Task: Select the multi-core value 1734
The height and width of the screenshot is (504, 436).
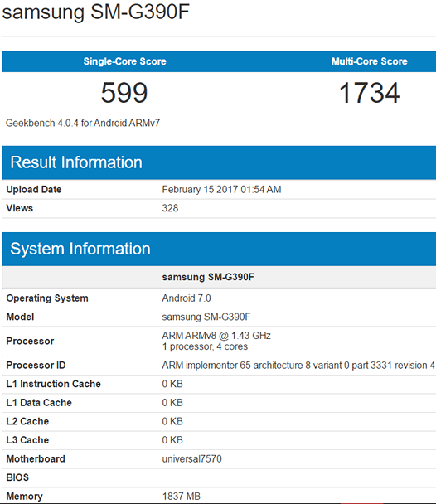Action: point(370,93)
